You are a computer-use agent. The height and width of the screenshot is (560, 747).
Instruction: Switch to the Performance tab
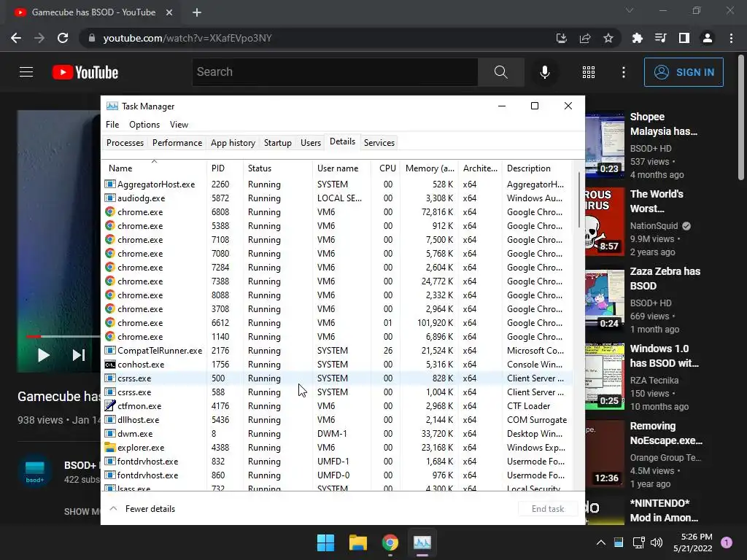pos(177,143)
